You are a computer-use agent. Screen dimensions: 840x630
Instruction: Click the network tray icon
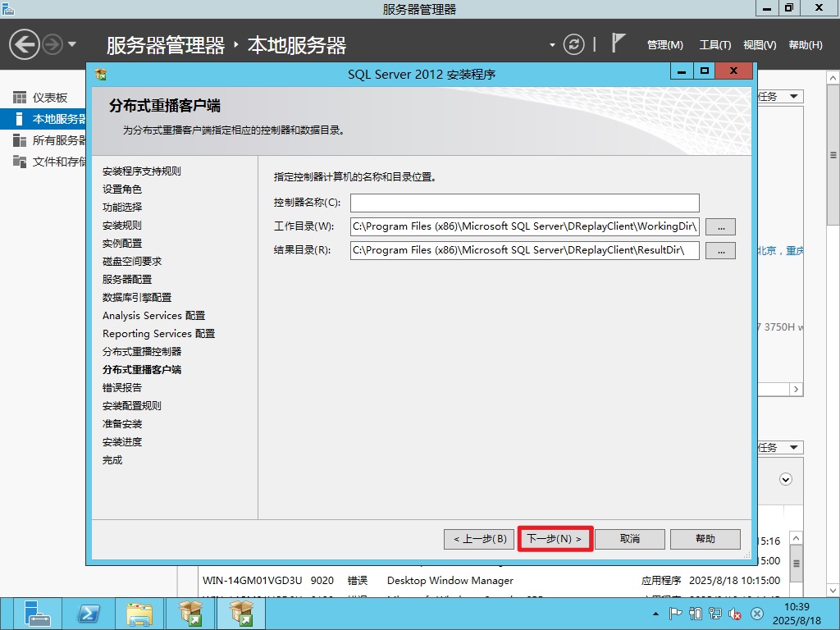[715, 614]
